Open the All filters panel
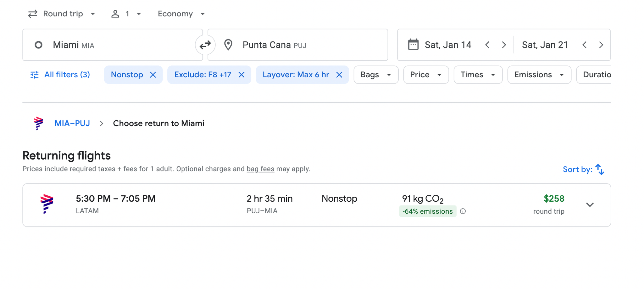Image resolution: width=644 pixels, height=289 pixels. 60,75
